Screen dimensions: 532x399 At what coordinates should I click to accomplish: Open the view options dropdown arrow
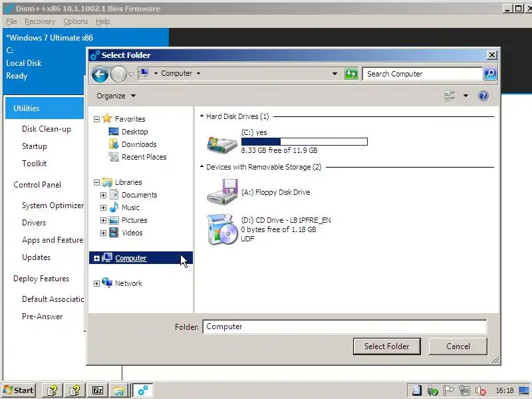pyautogui.click(x=466, y=96)
